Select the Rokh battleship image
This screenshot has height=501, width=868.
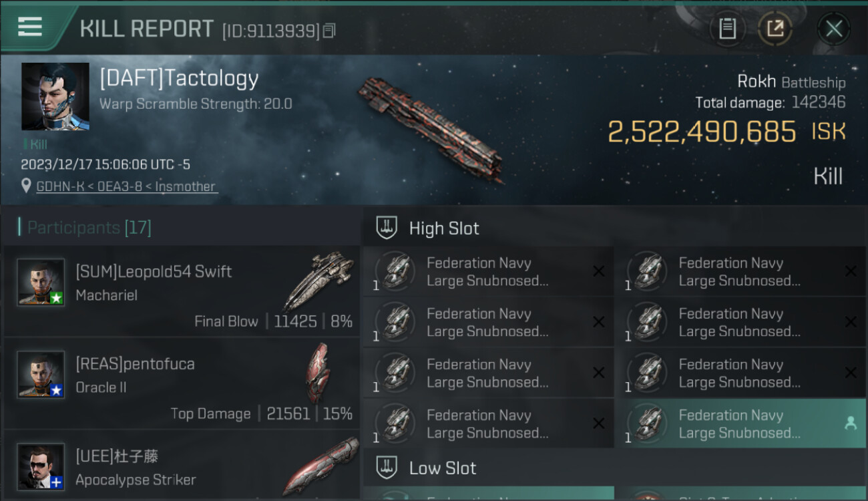point(431,127)
